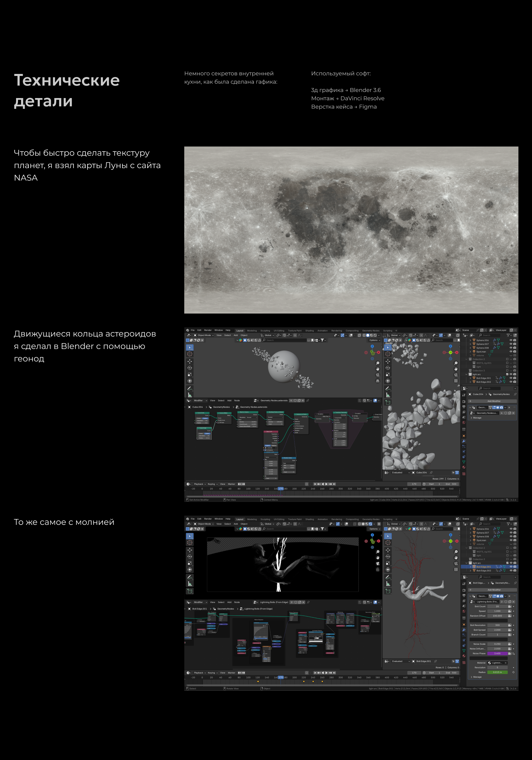Click fake user shield icon on Lightning Bolts modifier
532x760 pixels.
click(x=505, y=602)
